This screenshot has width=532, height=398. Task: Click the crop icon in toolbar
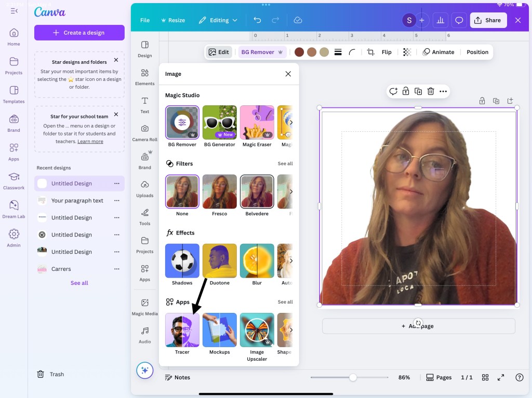370,52
